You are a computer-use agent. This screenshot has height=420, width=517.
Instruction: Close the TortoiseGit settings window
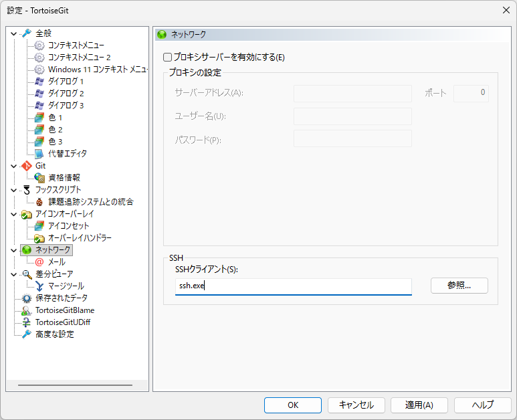coord(506,10)
